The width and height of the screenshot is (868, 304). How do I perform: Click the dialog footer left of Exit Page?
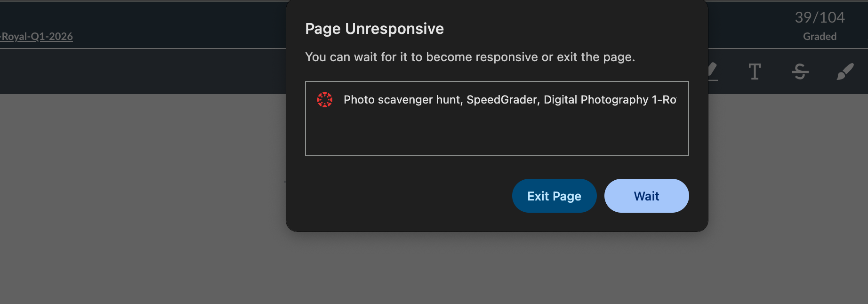pyautogui.click(x=400, y=196)
